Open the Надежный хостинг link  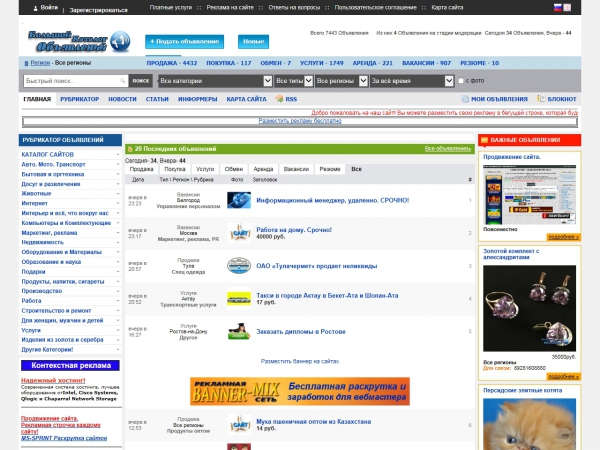click(x=53, y=380)
